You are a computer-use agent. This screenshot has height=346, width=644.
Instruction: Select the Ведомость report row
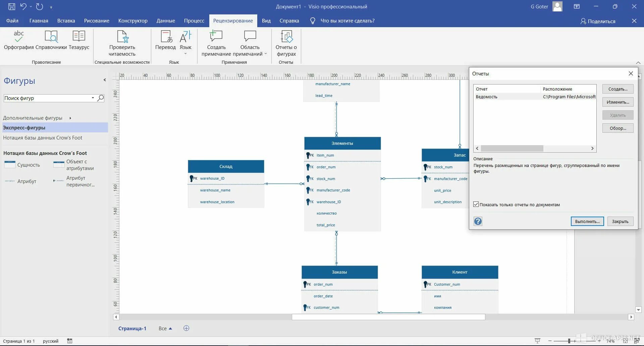[x=535, y=97]
